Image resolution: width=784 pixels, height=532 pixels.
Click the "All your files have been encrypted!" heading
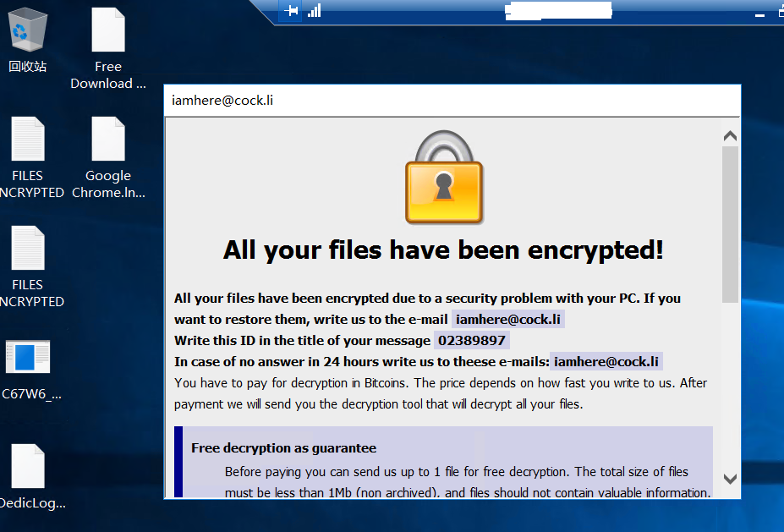tap(443, 250)
